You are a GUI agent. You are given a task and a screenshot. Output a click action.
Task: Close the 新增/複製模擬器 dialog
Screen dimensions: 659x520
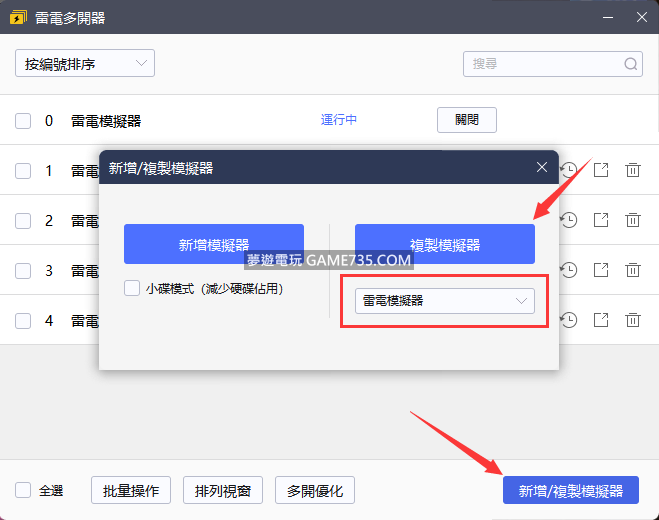click(542, 167)
